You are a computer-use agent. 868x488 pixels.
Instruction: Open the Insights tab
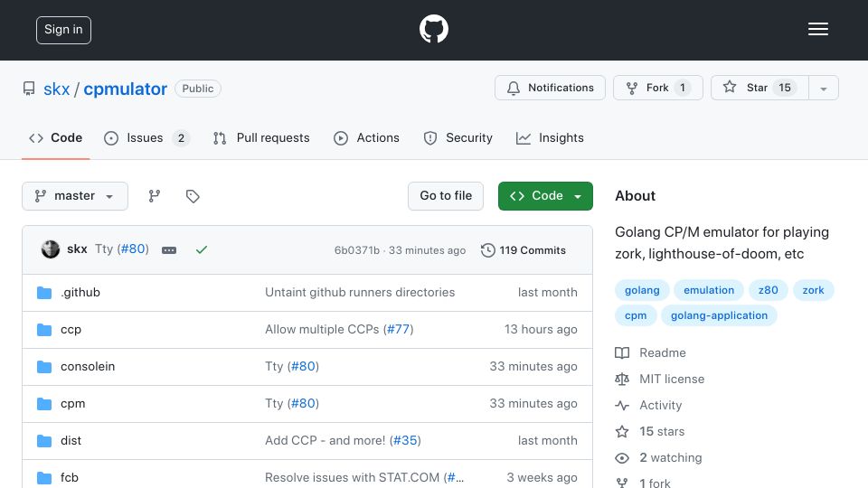point(550,137)
